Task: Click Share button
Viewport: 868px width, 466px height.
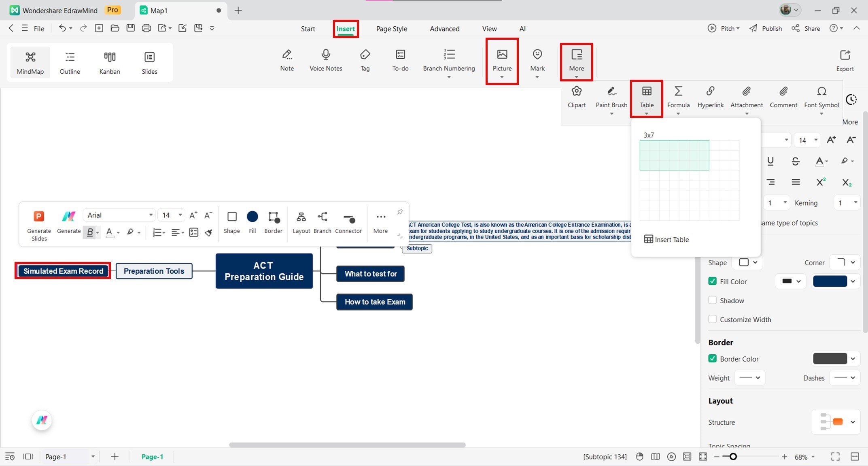Action: (x=806, y=28)
